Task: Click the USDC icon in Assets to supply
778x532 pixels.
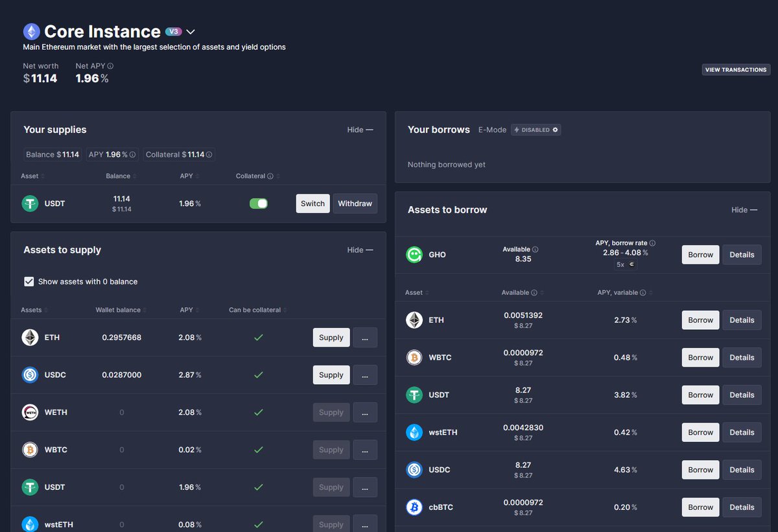Action: pyautogui.click(x=30, y=375)
